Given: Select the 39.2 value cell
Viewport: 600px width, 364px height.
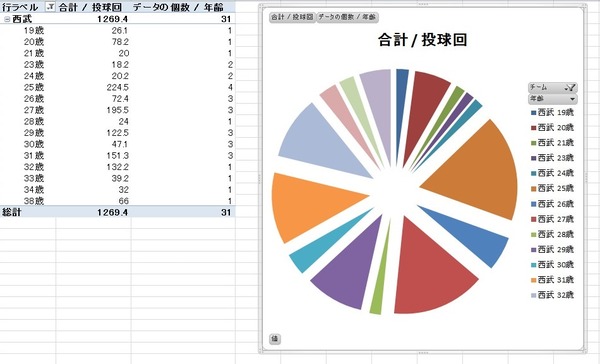Looking at the screenshot, I should tap(120, 178).
